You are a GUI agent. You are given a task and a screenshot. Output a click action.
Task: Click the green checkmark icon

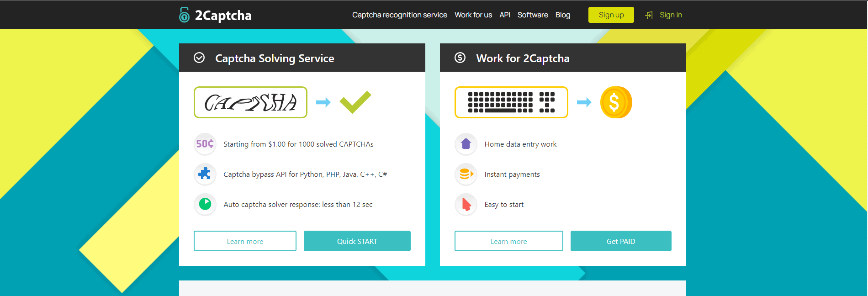(x=355, y=102)
